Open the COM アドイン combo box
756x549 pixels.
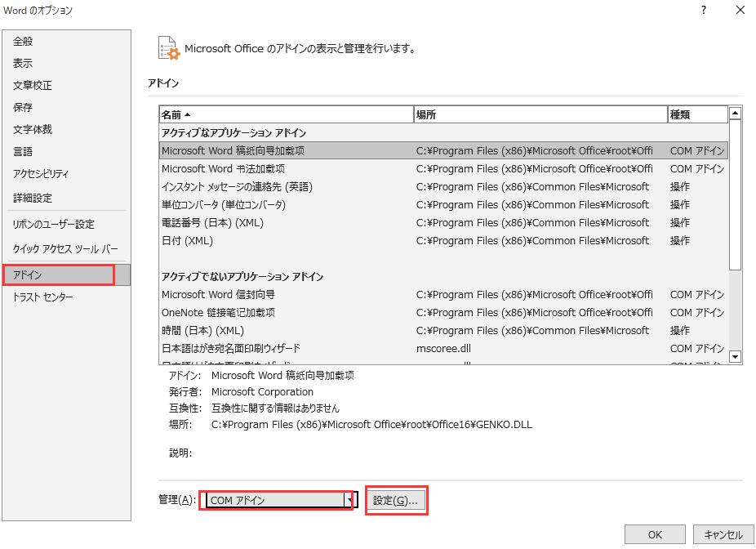point(278,499)
